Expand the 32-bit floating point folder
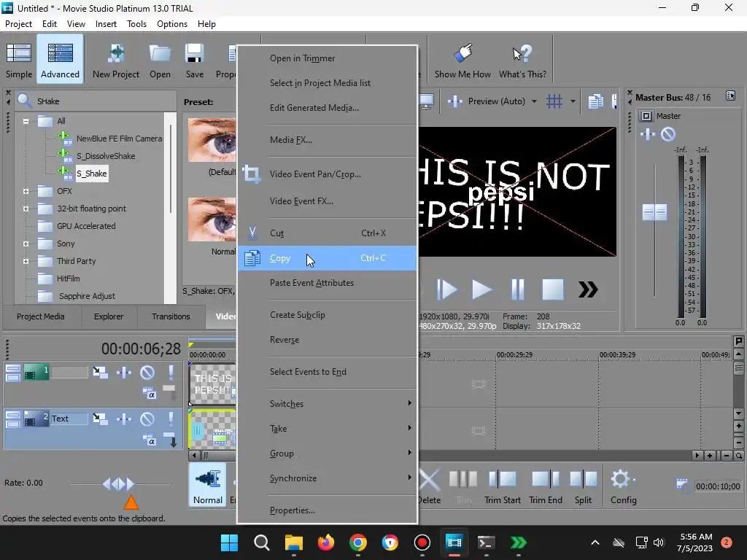747x560 pixels. coord(26,209)
